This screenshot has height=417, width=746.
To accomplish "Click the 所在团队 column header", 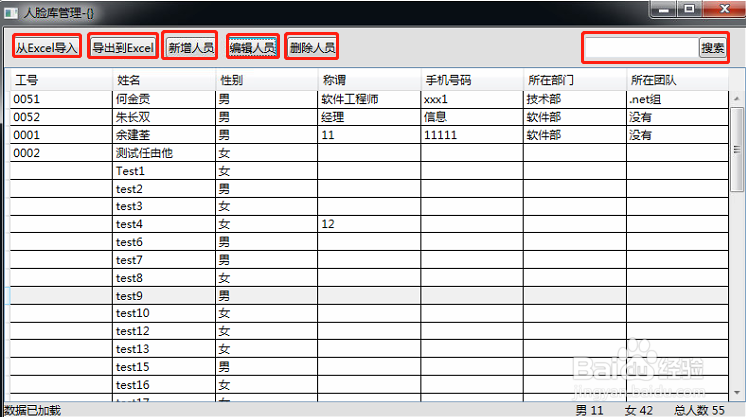I will click(677, 80).
